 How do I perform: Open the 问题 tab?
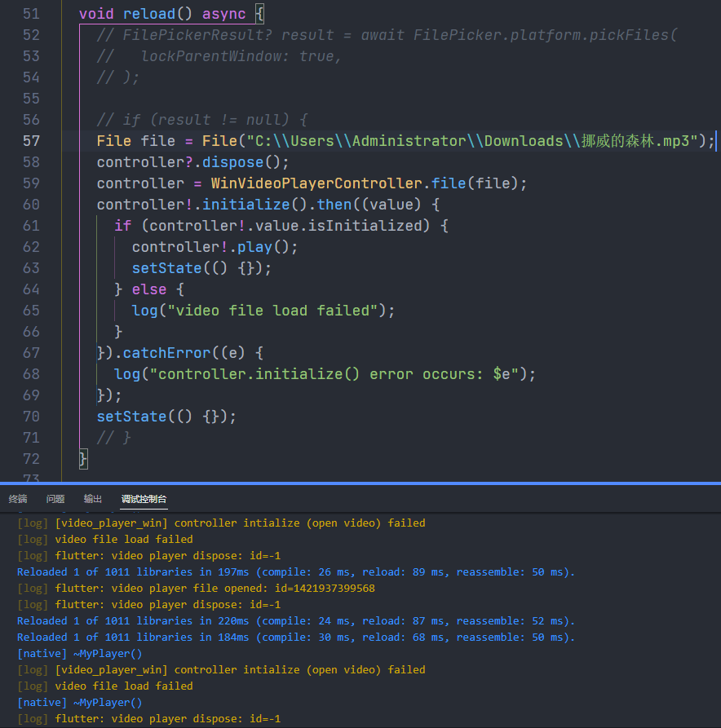click(x=55, y=499)
